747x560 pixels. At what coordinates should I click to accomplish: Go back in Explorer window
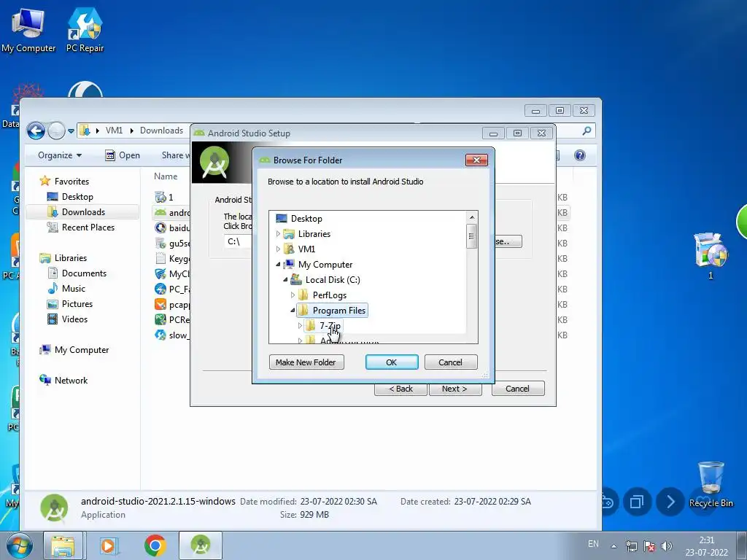tap(36, 131)
